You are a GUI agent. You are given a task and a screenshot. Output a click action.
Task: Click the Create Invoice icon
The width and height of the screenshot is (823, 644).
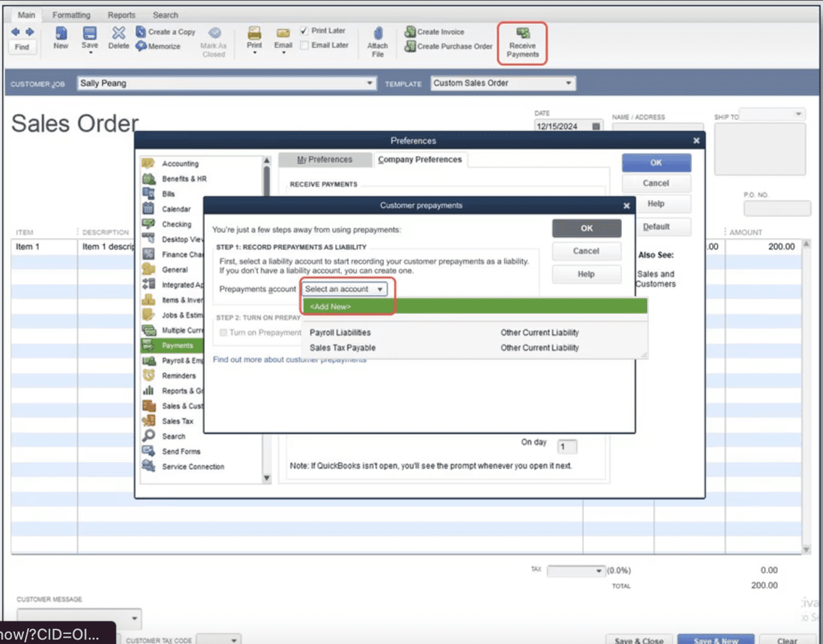click(x=410, y=31)
